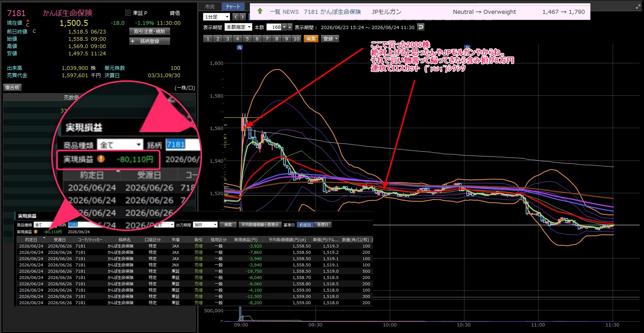The image size is (644, 333).
Task: Select the 複合板 tab
Action: click(x=12, y=87)
